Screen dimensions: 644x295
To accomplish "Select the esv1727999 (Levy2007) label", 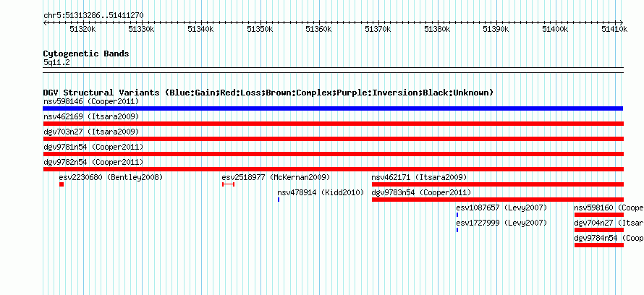I will [x=502, y=223].
